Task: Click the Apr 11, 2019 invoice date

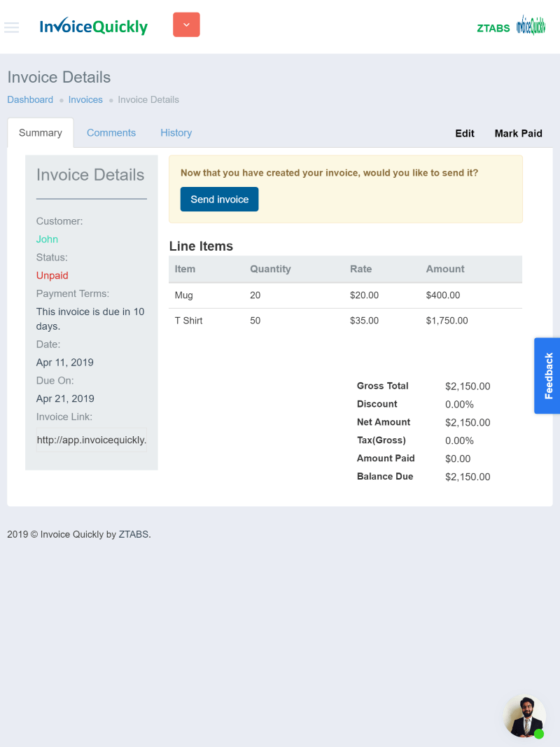Action: click(65, 363)
